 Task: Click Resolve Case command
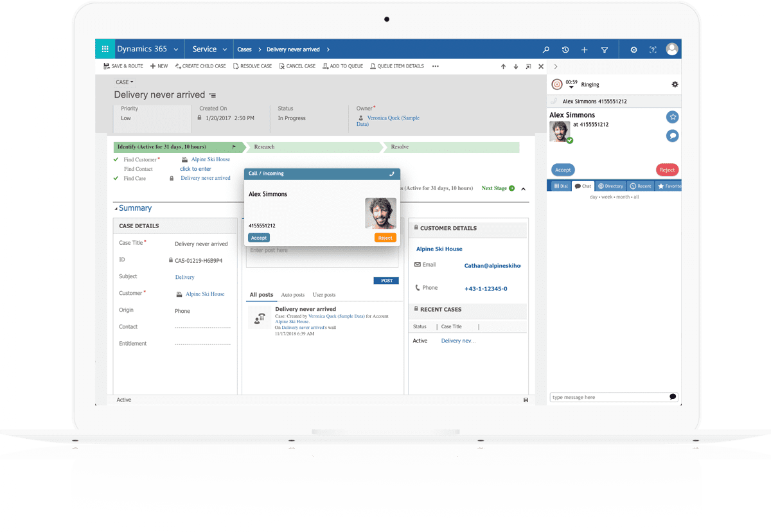coord(253,66)
